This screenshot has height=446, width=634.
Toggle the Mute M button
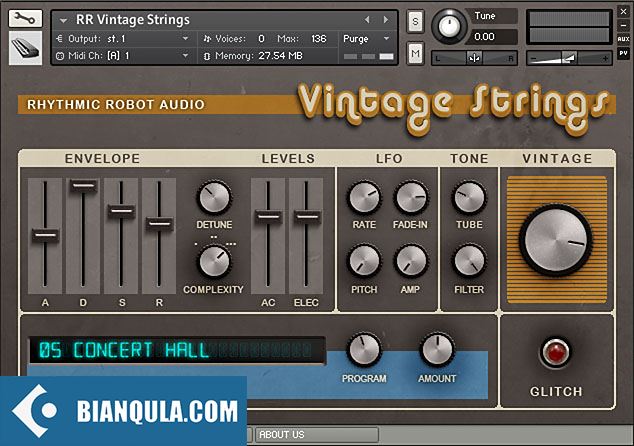[x=415, y=53]
